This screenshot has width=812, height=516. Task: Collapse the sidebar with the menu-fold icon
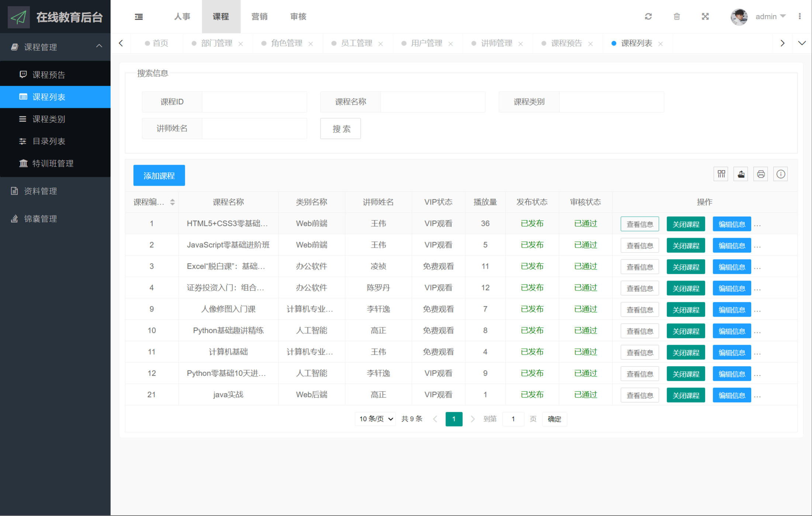[139, 17]
